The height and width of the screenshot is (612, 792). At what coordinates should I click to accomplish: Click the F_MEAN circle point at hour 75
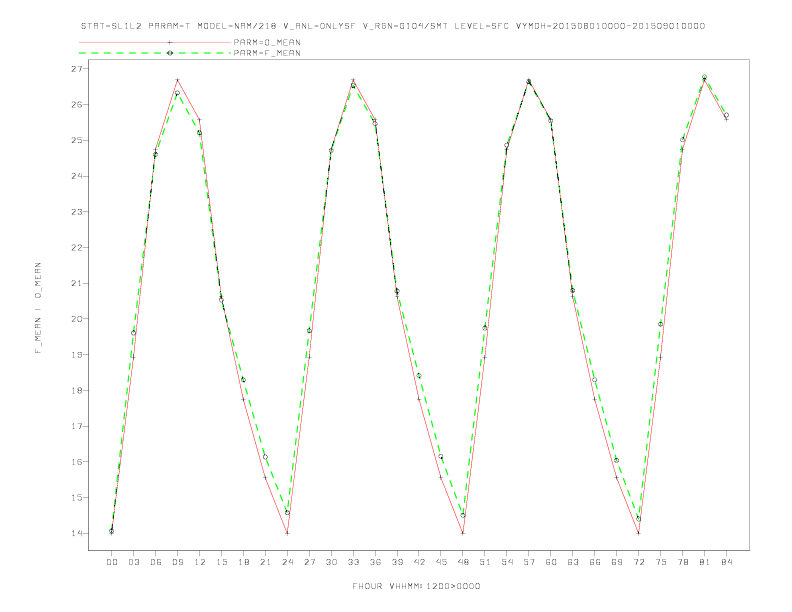click(660, 324)
